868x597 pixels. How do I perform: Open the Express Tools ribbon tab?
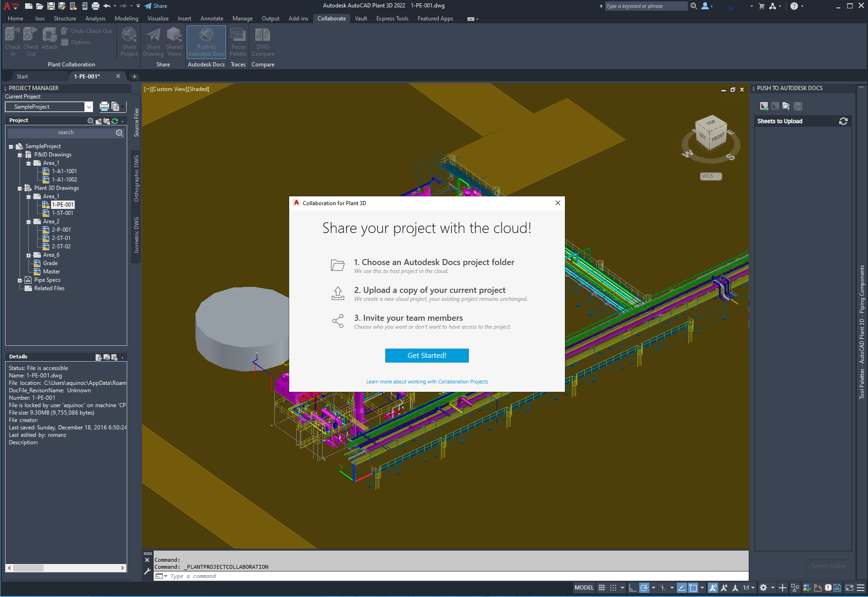coord(392,19)
